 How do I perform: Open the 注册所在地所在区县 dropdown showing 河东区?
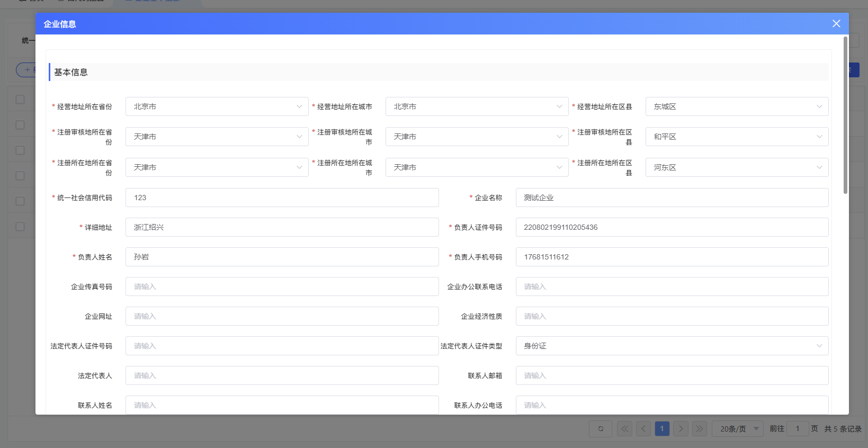pos(737,167)
